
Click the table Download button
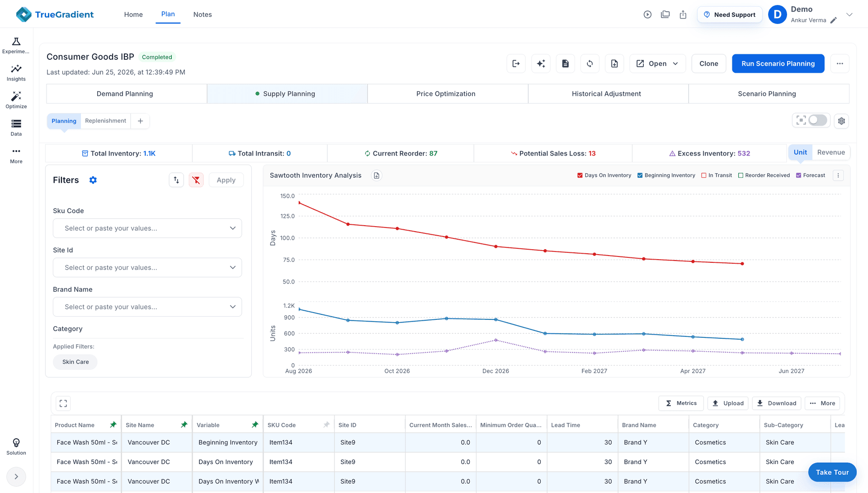(777, 403)
